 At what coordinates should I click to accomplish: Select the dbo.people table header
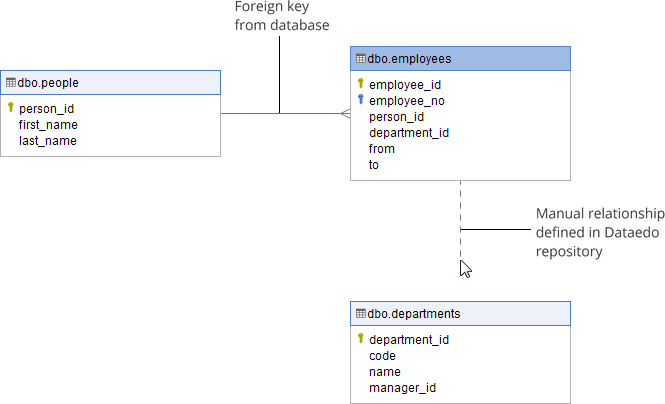(110, 82)
